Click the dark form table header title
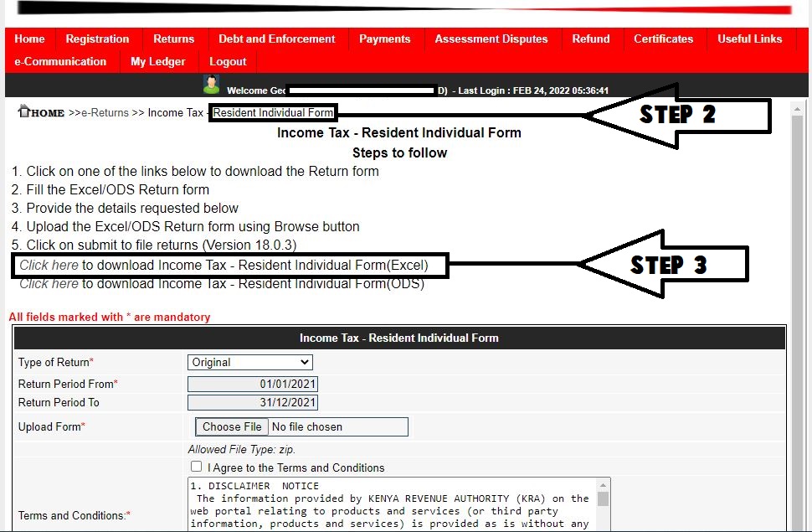Viewport: 812px width, 532px height. coord(399,338)
